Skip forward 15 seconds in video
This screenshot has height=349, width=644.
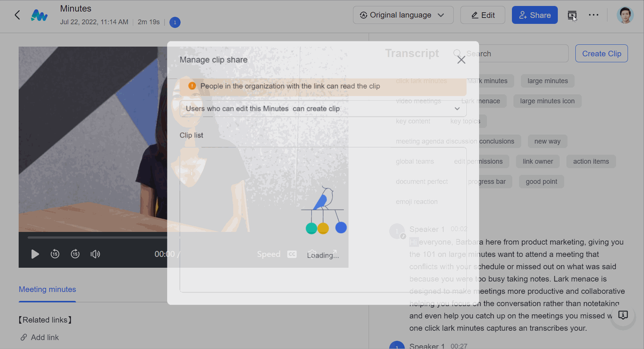point(75,254)
